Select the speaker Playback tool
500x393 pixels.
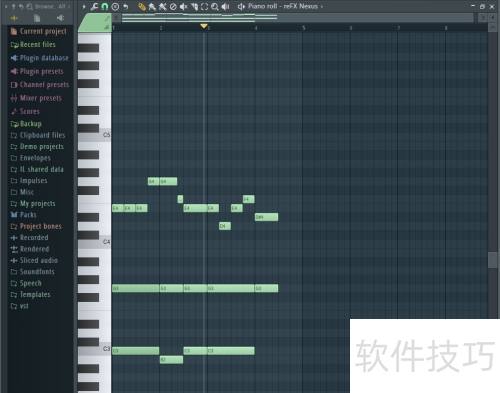tap(226, 6)
